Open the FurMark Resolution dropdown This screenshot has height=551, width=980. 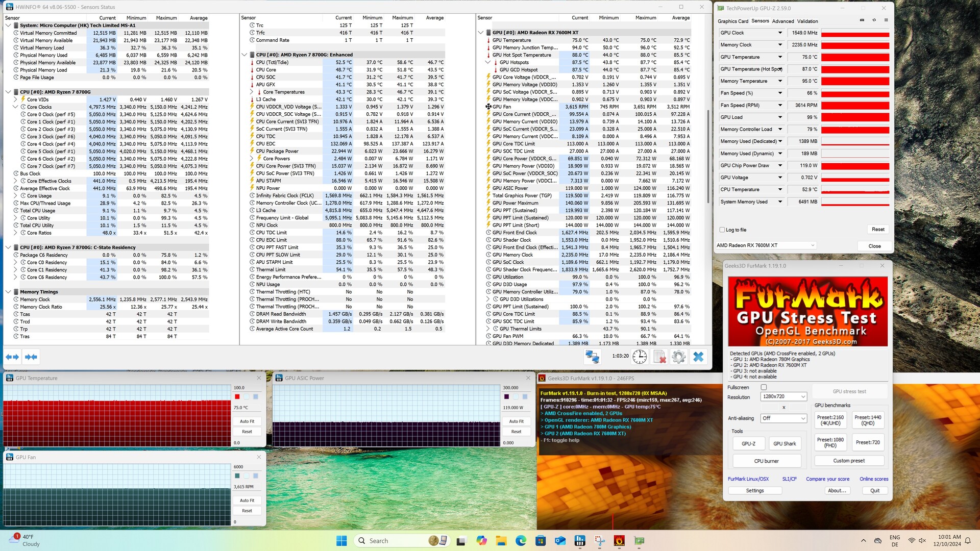coord(783,396)
